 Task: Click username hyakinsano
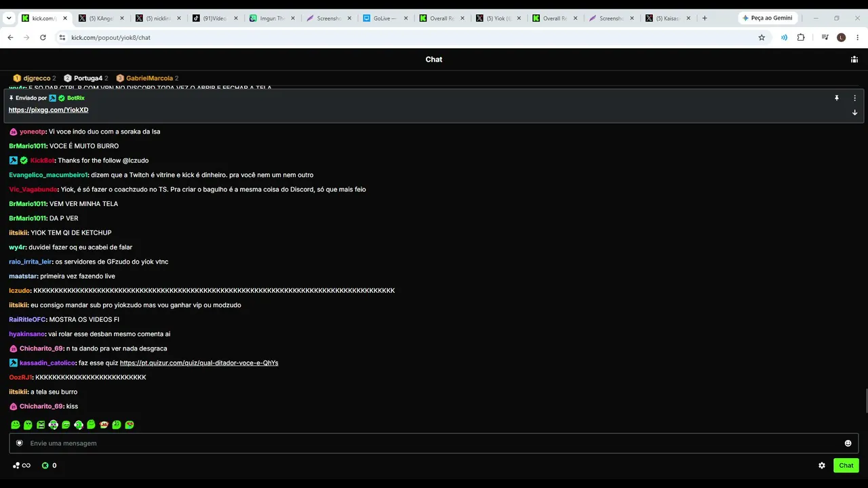point(27,334)
